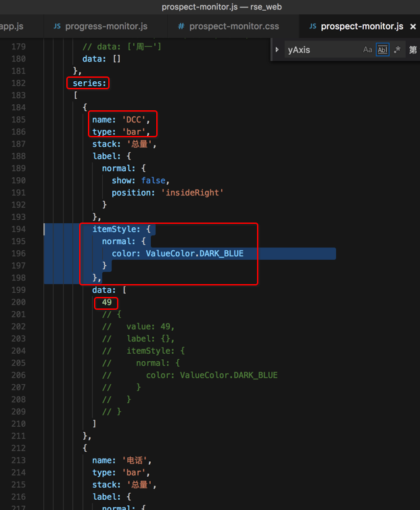Click line number 187 in the gutter
The width and height of the screenshot is (420, 510).
point(18,144)
